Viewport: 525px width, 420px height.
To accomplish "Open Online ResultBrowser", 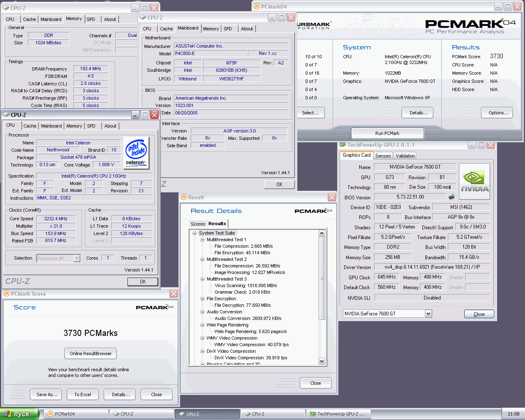I will [x=91, y=354].
